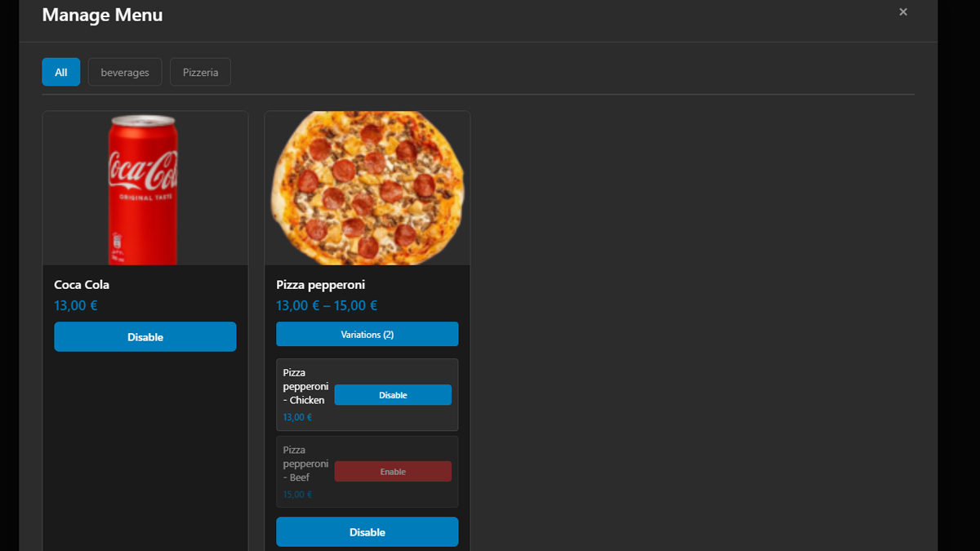This screenshot has width=980, height=551.
Task: Disable the Pizza pepperoni Chicken variation
Action: (393, 395)
